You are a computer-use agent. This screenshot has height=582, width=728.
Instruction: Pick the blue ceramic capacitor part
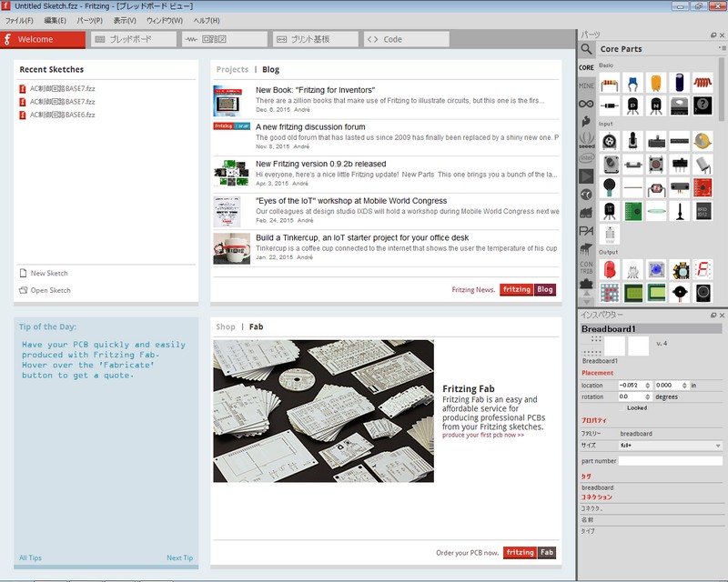click(x=632, y=84)
